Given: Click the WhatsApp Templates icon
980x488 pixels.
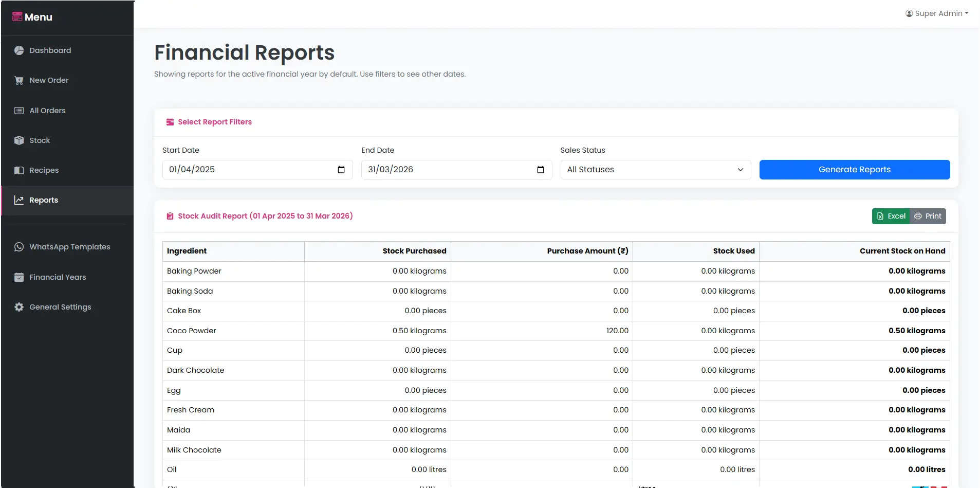Looking at the screenshot, I should tap(19, 247).
